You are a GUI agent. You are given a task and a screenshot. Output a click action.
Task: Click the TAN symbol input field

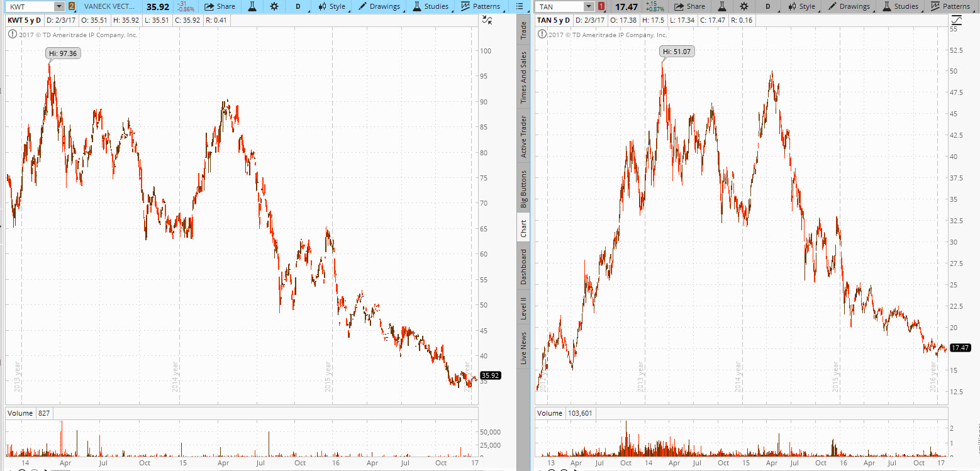pyautogui.click(x=557, y=6)
